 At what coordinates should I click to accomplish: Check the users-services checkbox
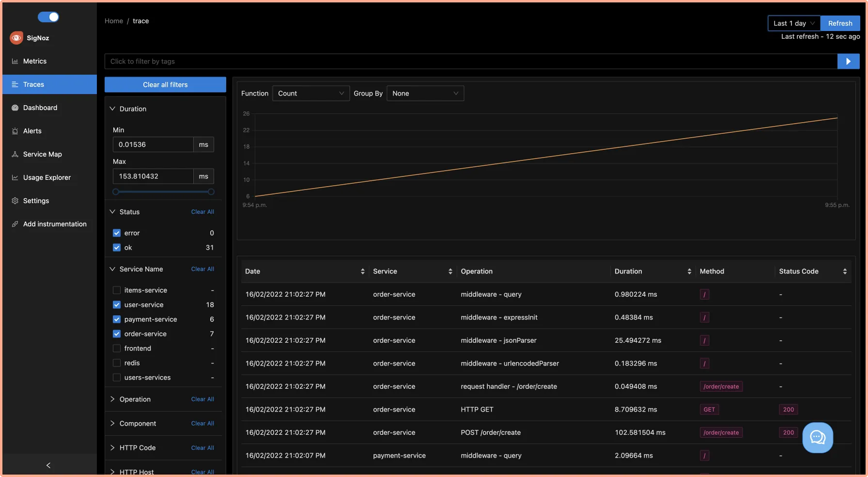coord(117,378)
